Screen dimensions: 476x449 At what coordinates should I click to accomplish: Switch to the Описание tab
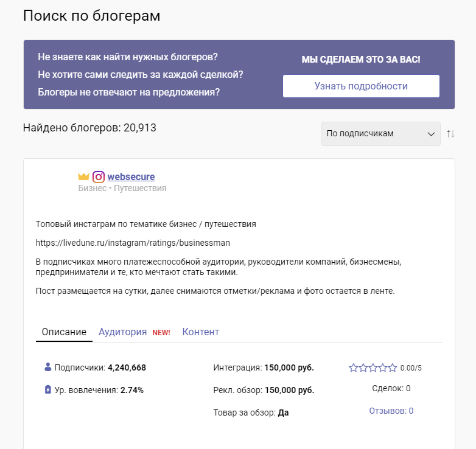tap(64, 332)
